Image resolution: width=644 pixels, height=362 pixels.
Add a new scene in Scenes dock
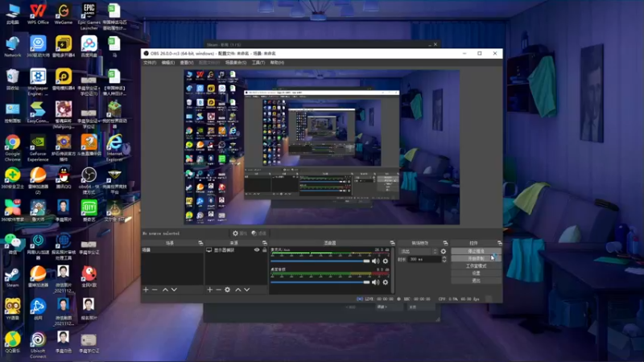pos(146,290)
